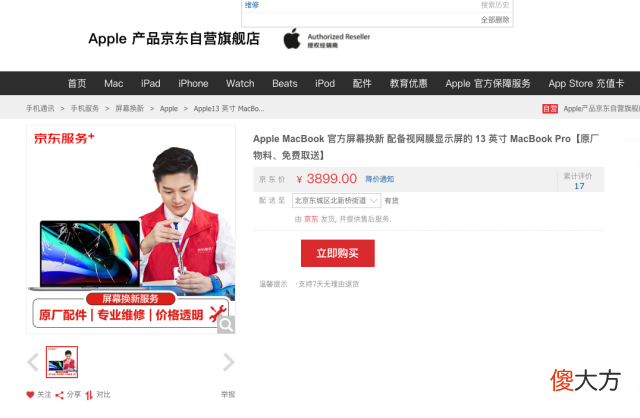Click the ¥3899.00 price text
Screen dimensions: 640x418
click(327, 179)
